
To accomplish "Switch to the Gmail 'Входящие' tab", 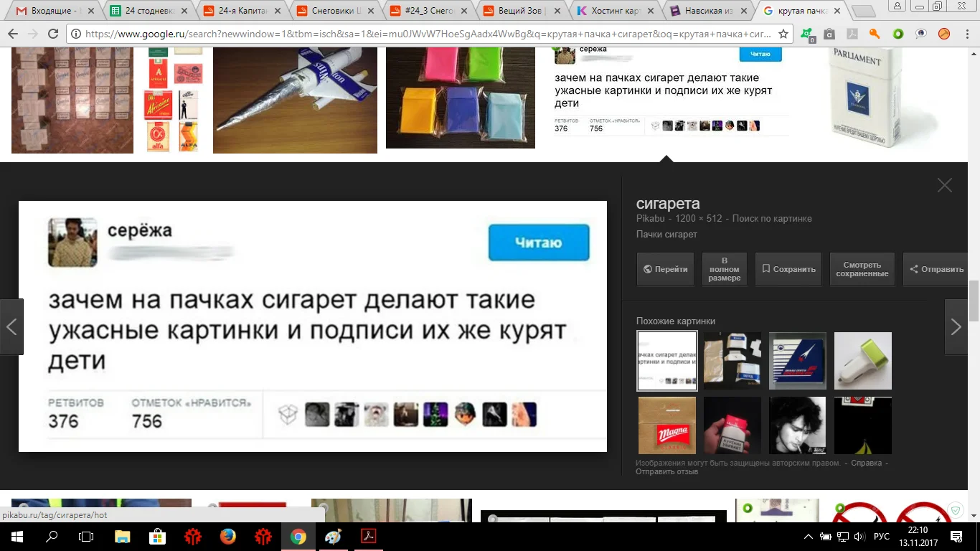I will click(x=55, y=11).
